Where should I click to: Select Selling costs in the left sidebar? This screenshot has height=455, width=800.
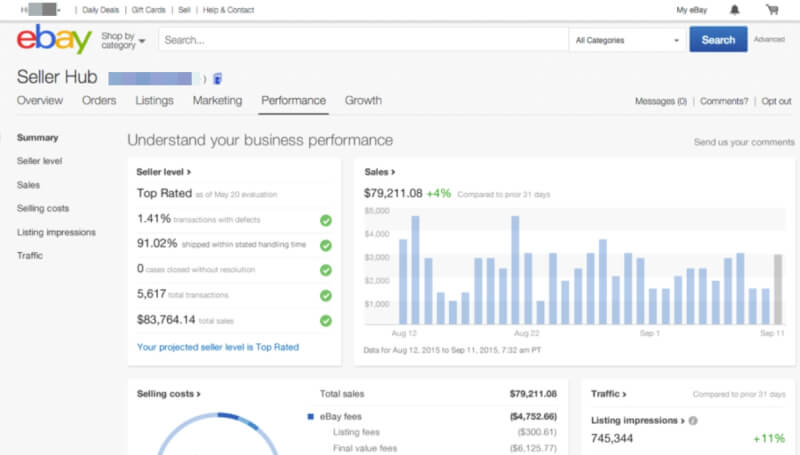click(x=43, y=208)
